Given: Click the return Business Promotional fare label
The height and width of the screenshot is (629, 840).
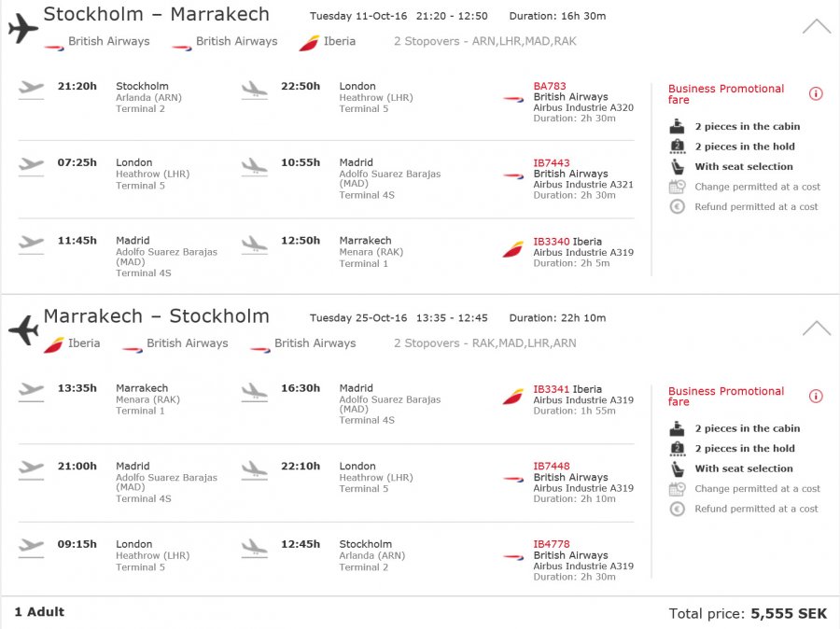Looking at the screenshot, I should point(726,397).
